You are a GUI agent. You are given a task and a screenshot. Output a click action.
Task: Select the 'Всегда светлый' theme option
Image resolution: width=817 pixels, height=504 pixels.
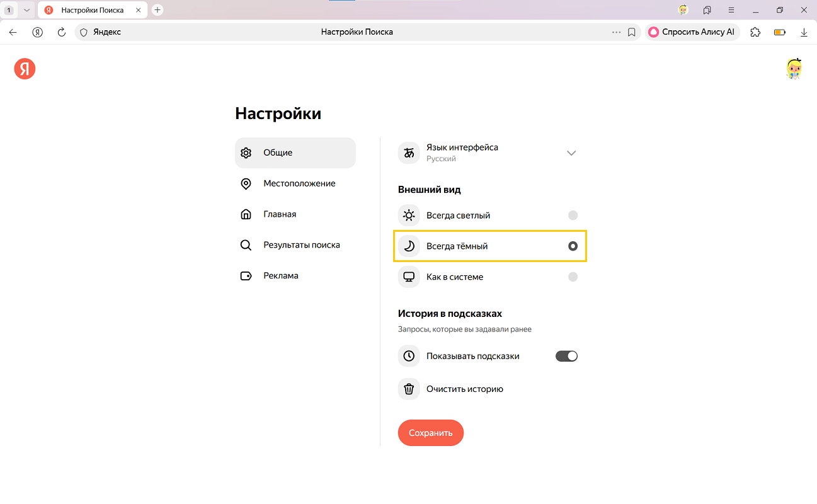click(x=573, y=215)
